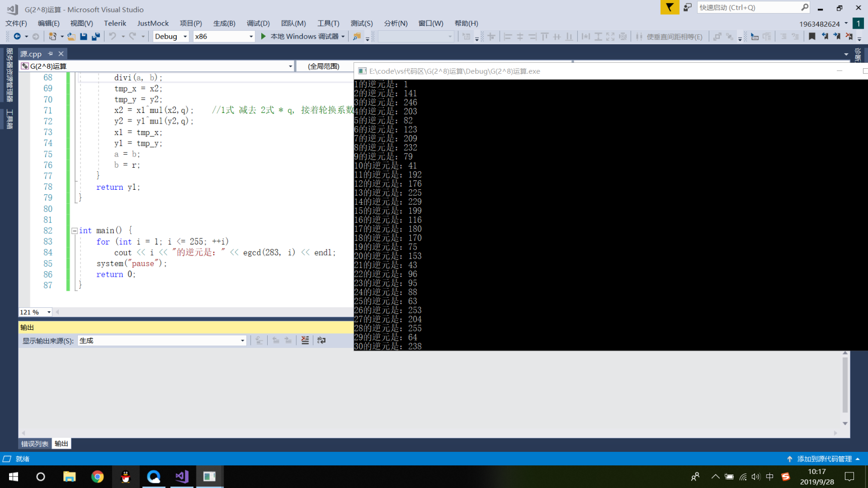Open File using the folder toolbar icon

[x=71, y=36]
